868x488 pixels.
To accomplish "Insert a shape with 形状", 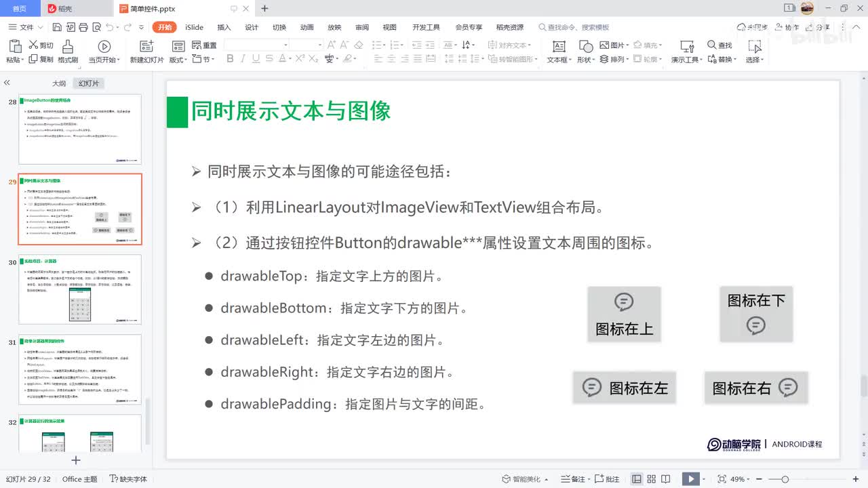I will 585,52.
